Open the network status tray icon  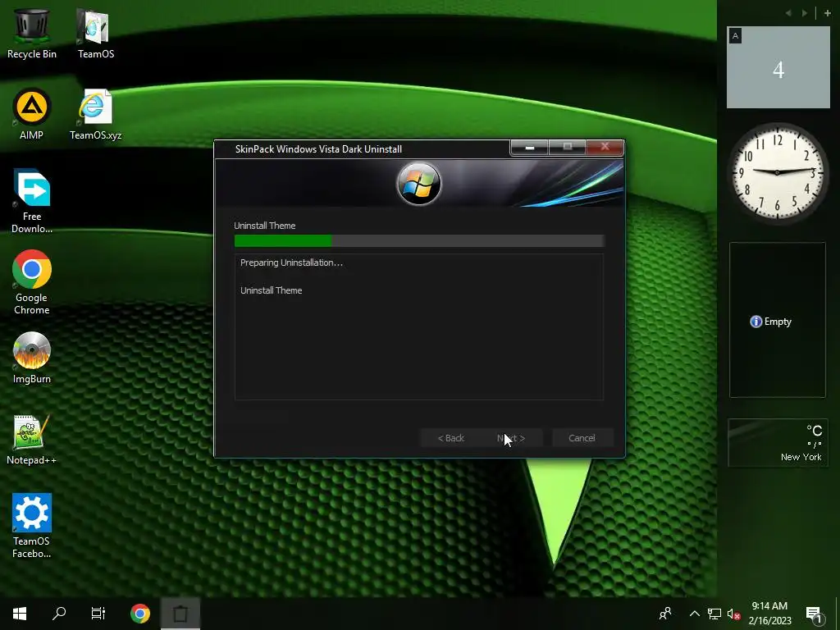point(714,614)
